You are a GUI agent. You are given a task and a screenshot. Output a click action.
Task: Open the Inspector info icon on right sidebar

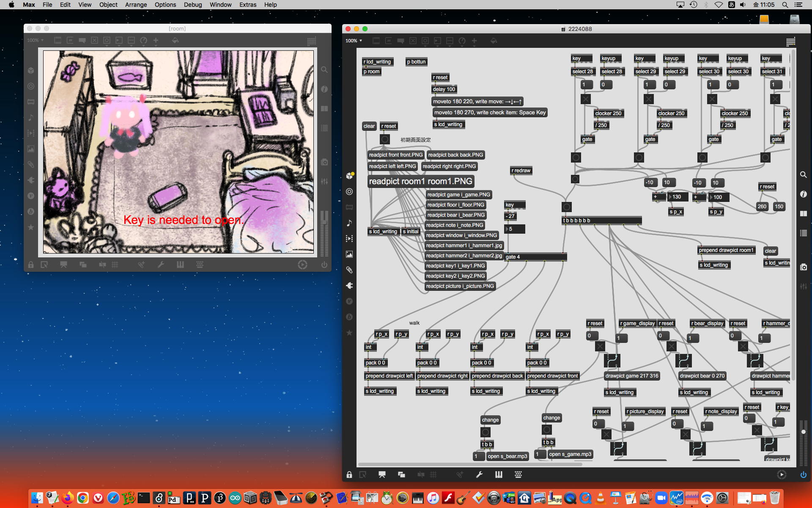[x=803, y=194]
